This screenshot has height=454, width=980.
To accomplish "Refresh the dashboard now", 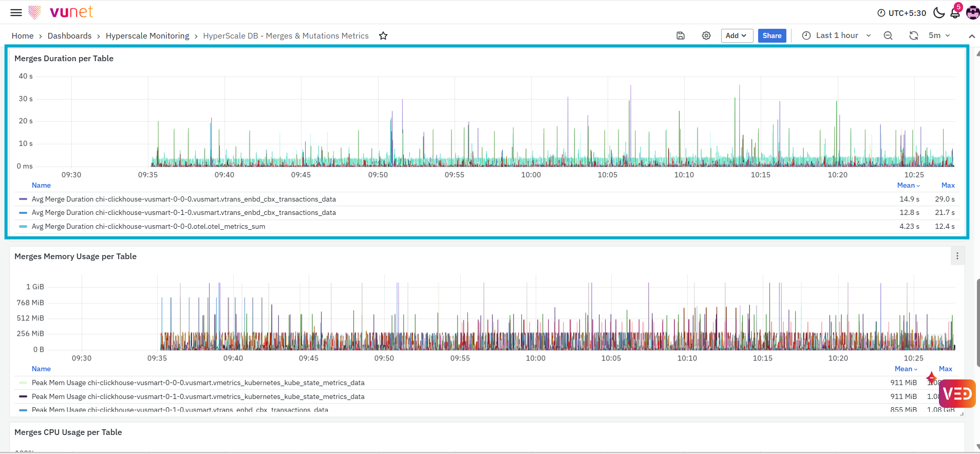I will pos(914,35).
